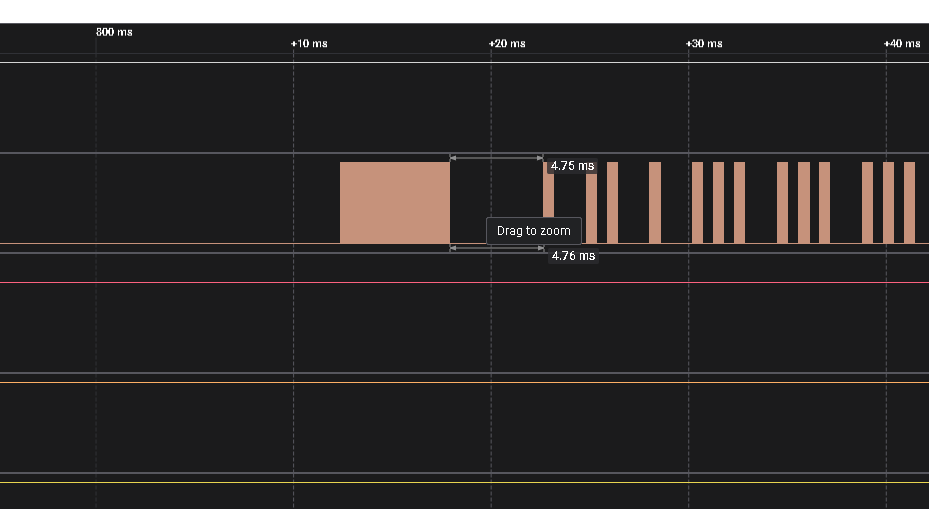The width and height of the screenshot is (929, 509).
Task: Click the narrow pulse just left of +30 ms gridline
Action: click(x=655, y=202)
